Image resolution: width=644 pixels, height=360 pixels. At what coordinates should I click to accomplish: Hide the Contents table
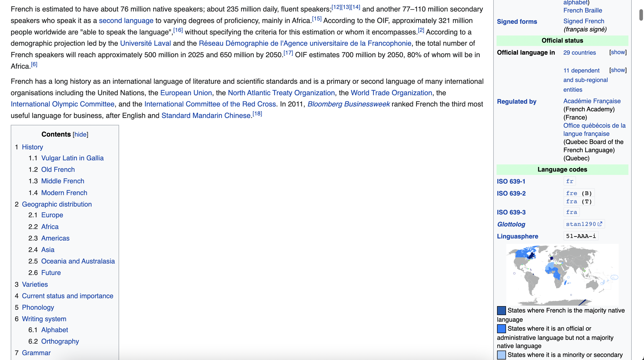click(80, 135)
